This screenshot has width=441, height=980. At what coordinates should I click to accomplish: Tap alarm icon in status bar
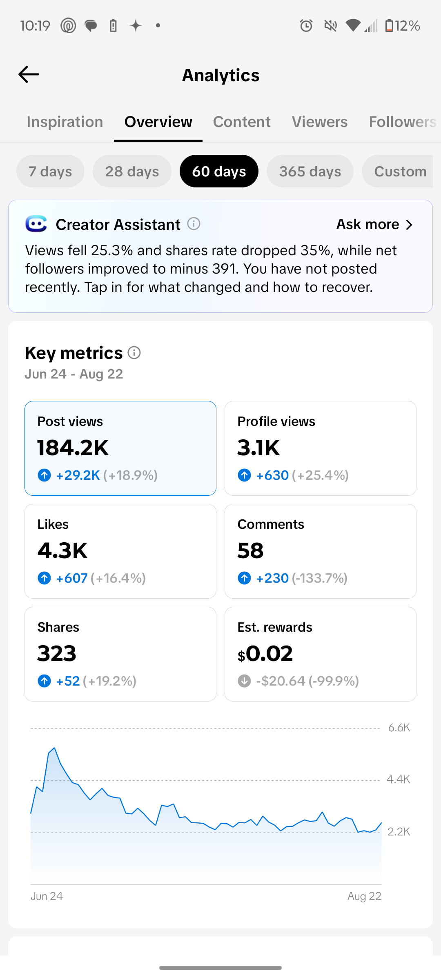click(x=306, y=26)
